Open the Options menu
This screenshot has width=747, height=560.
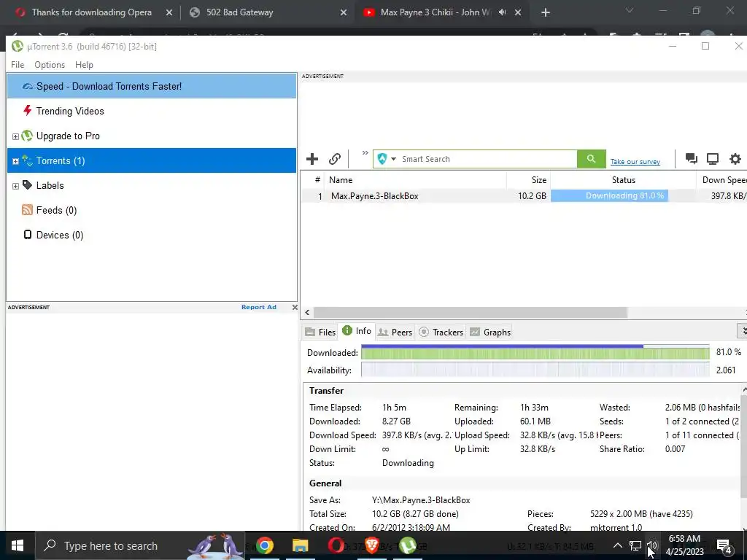50,65
